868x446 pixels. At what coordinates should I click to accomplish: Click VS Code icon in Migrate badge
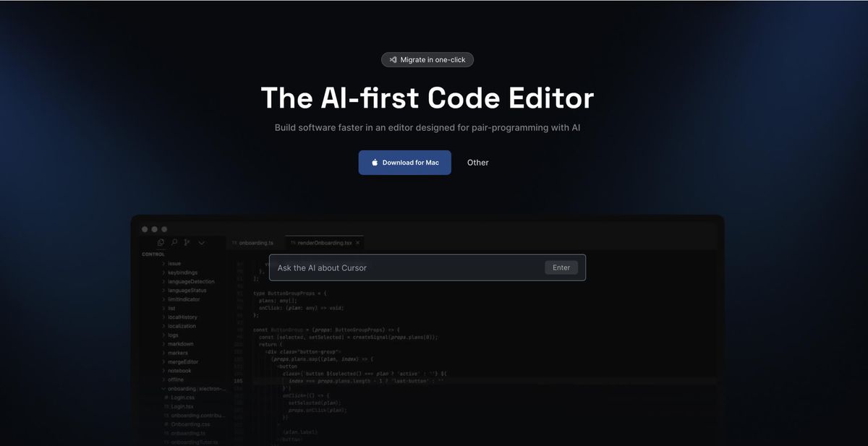pos(393,60)
